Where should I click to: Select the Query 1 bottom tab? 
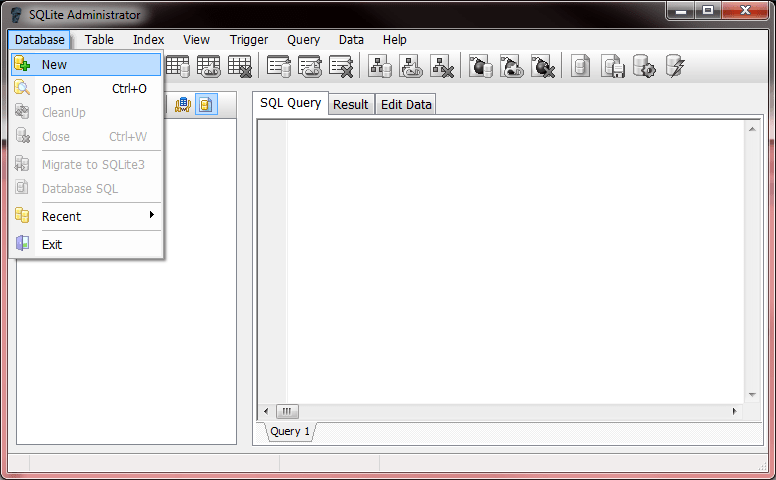(290, 431)
